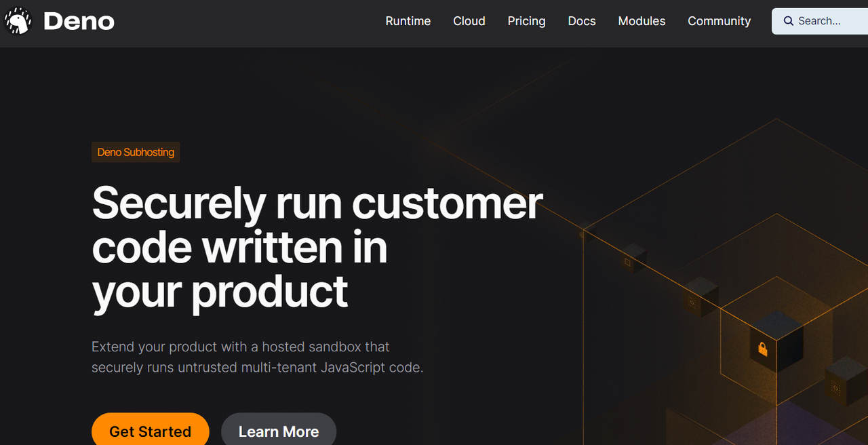Click the Deno wordmark in header

pyautogui.click(x=79, y=22)
